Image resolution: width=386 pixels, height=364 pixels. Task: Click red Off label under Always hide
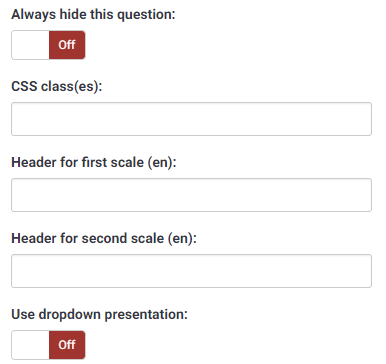pos(67,45)
